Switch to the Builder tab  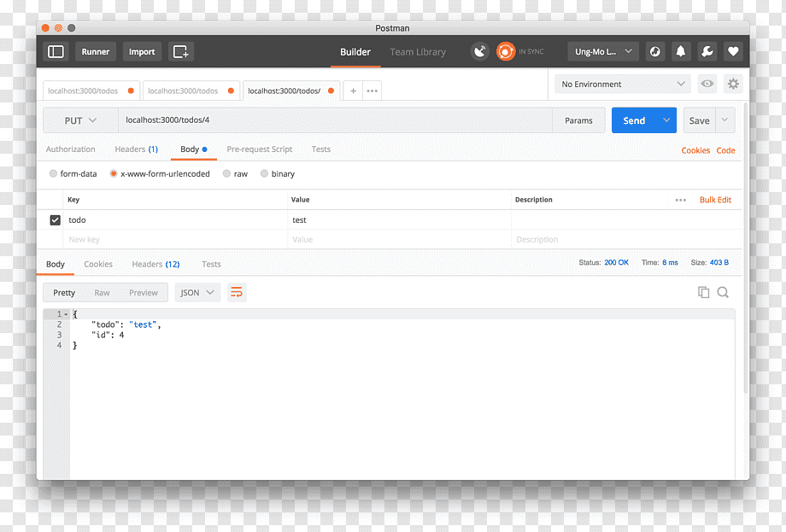[x=355, y=52]
